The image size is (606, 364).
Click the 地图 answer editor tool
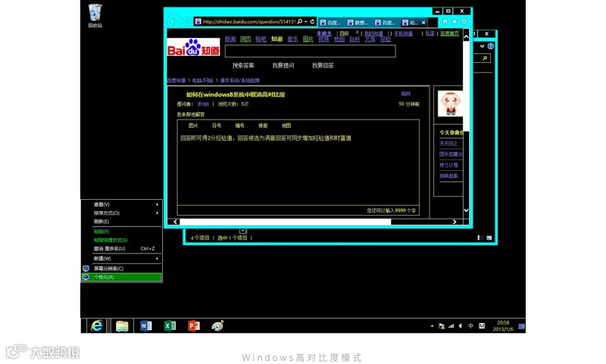286,126
